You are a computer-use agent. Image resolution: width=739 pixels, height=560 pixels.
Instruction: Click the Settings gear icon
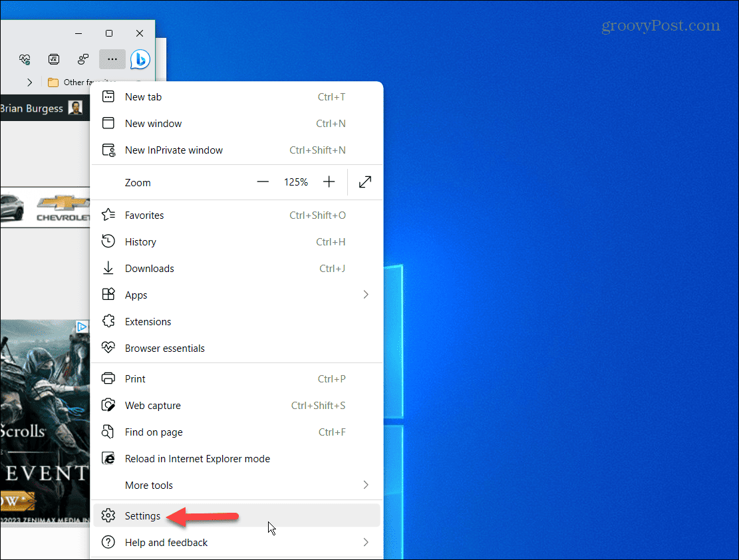[x=108, y=515]
